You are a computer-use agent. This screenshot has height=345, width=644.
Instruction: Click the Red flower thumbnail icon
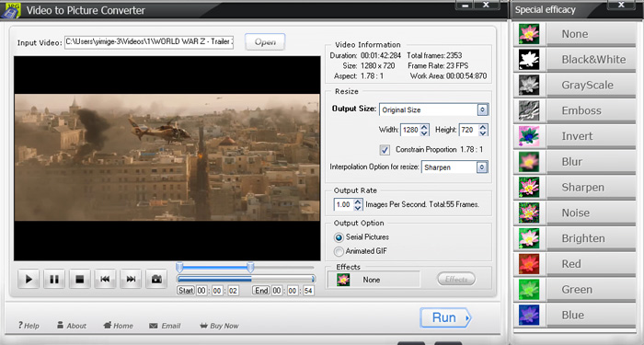pos(529,264)
